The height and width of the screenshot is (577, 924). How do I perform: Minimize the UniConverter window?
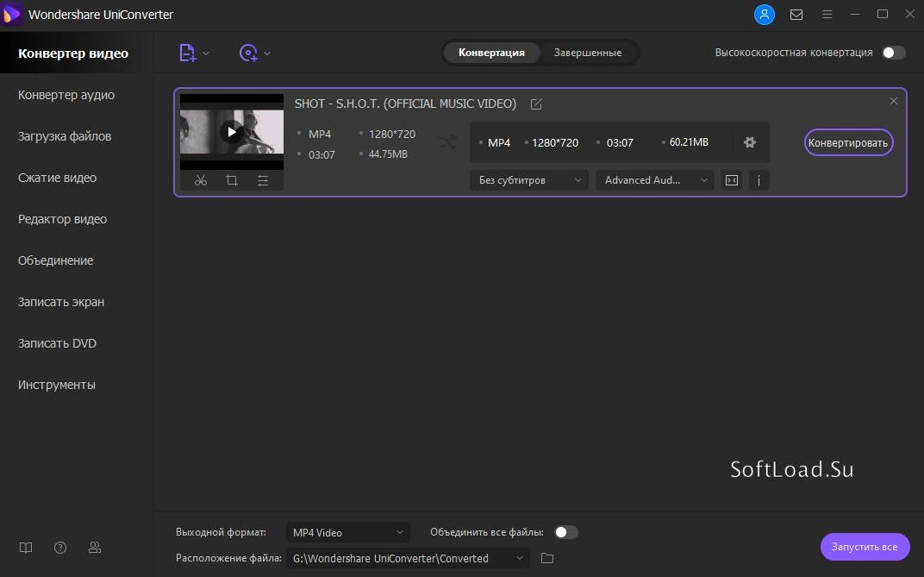(855, 15)
